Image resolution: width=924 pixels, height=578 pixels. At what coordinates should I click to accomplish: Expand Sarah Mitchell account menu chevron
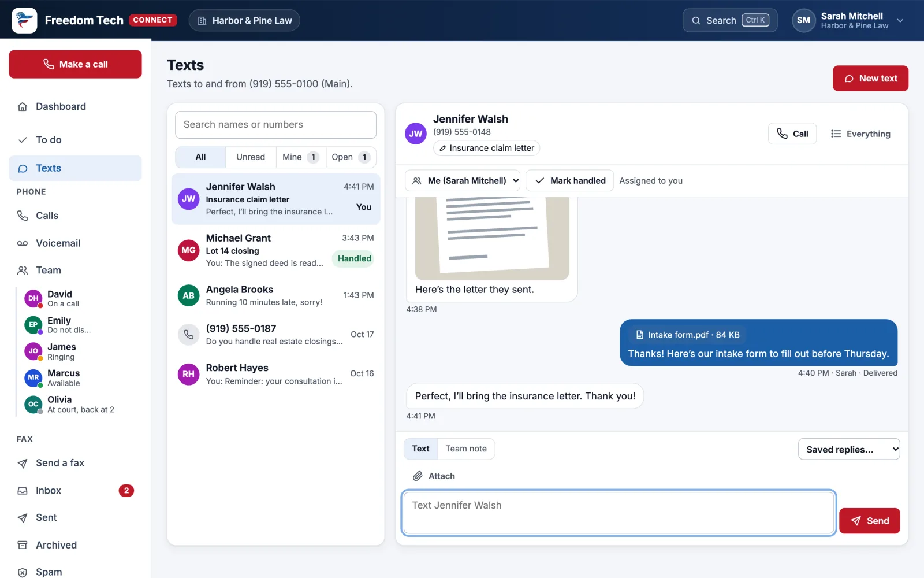pos(900,20)
